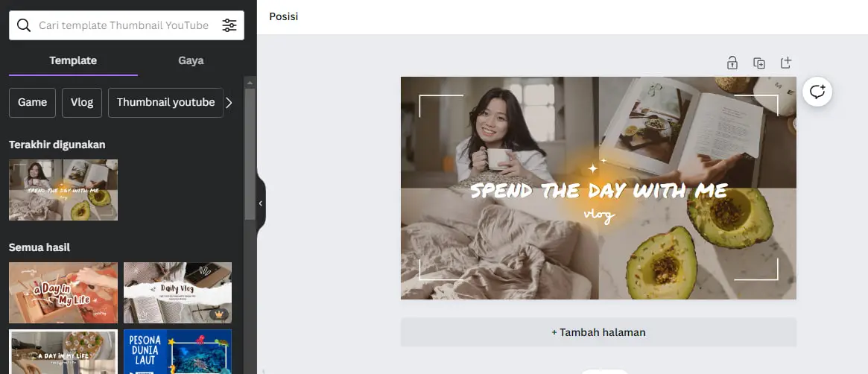Open the add comment bubble icon

[x=817, y=92]
